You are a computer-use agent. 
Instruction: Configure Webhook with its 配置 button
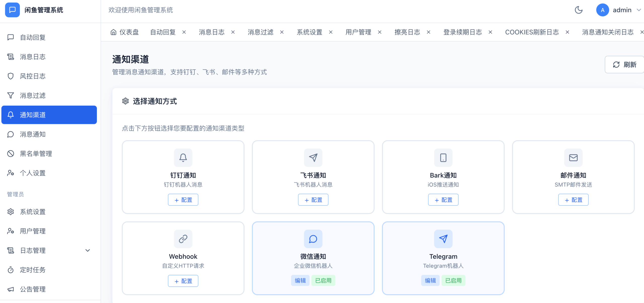point(183,281)
